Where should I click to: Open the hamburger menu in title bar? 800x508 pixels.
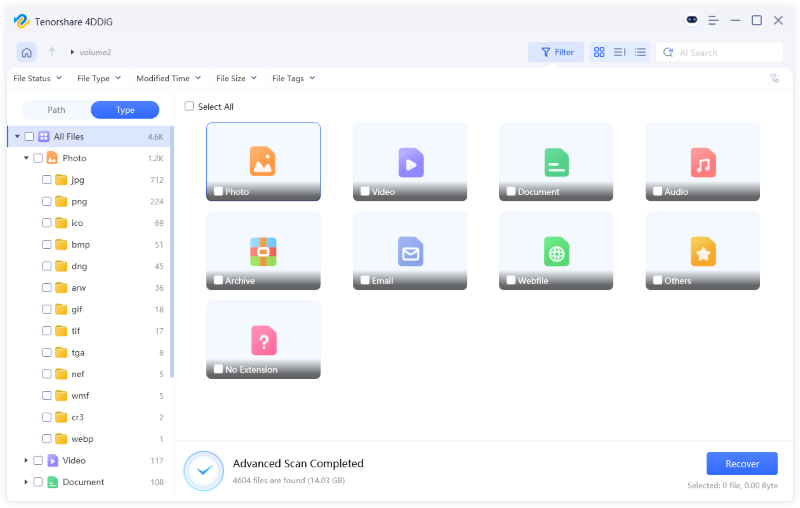click(x=713, y=20)
